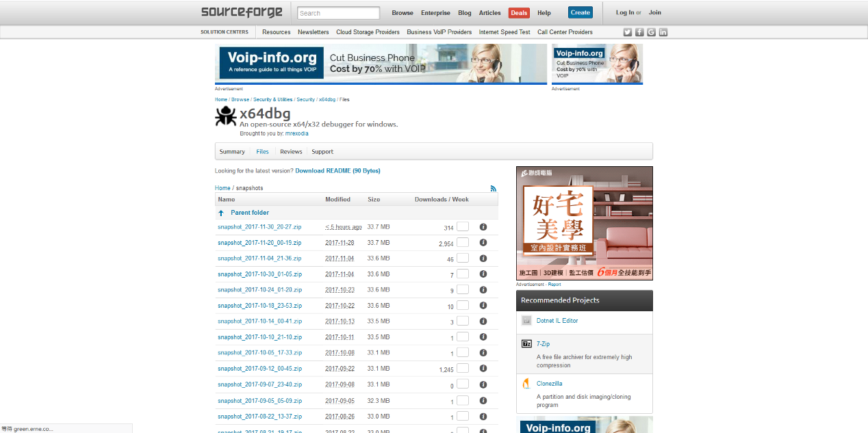The height and width of the screenshot is (433, 868).
Task: Switch to the Summary tab
Action: (x=232, y=152)
